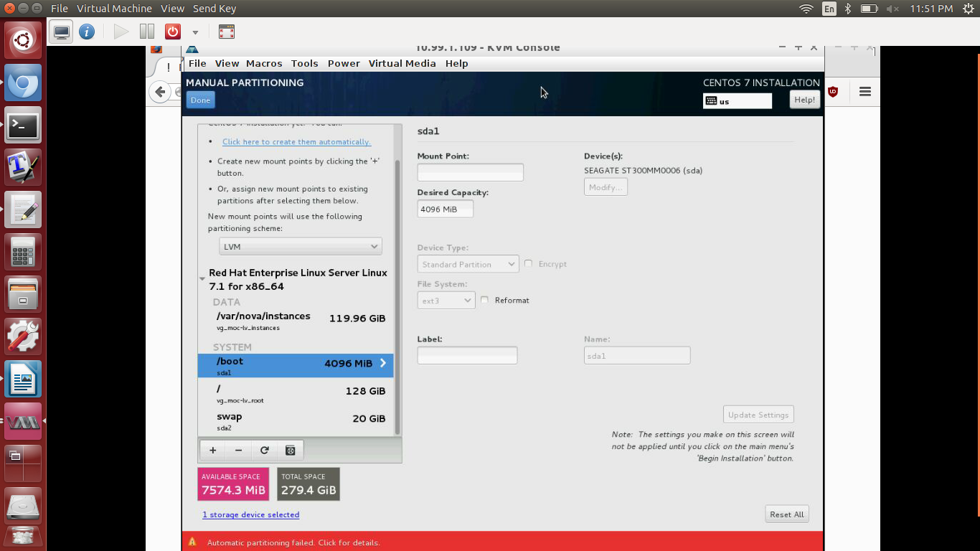Open '1 storage device selected' link
This screenshot has height=551, width=980.
click(x=251, y=514)
